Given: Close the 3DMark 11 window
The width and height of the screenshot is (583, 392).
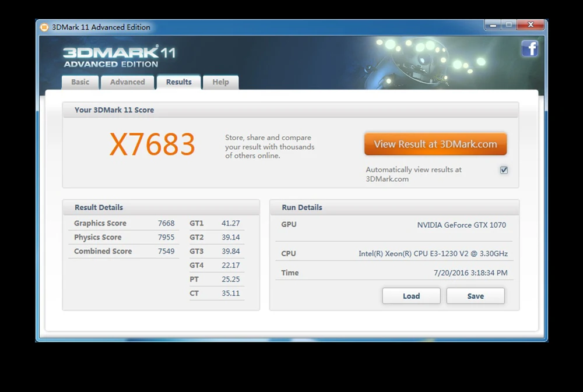Looking at the screenshot, I should point(531,25).
